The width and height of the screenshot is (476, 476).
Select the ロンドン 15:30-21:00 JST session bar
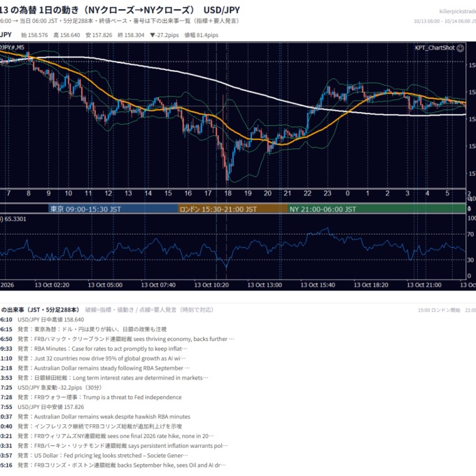(232, 209)
